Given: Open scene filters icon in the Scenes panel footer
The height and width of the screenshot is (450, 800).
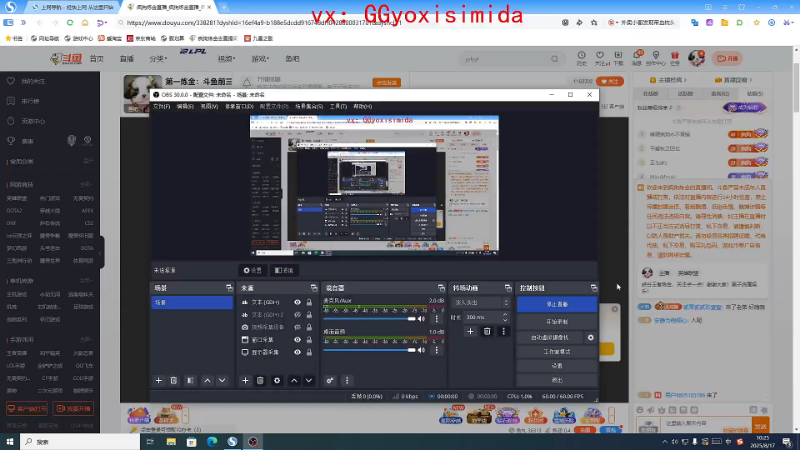Looking at the screenshot, I should [x=190, y=381].
